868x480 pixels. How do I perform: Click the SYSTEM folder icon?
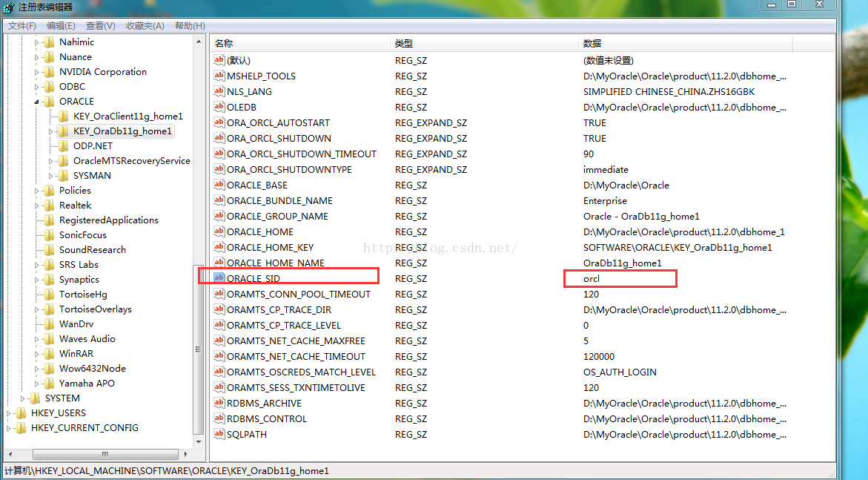(x=36, y=398)
